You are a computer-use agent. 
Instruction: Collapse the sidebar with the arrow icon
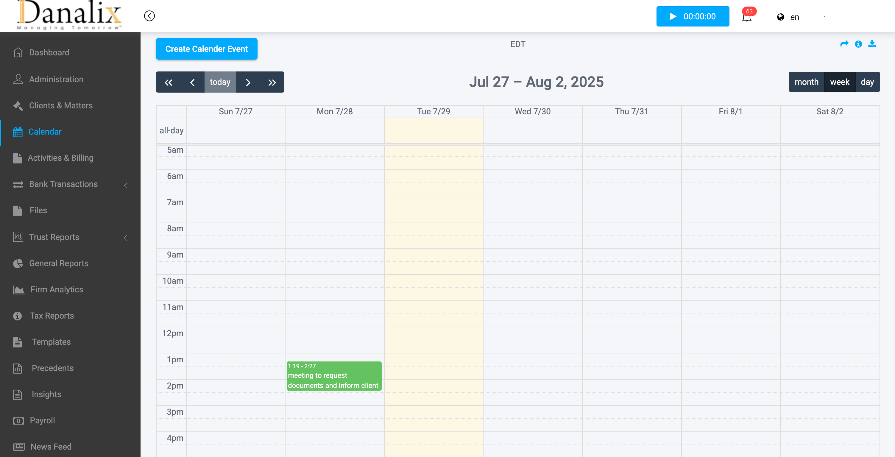149,16
